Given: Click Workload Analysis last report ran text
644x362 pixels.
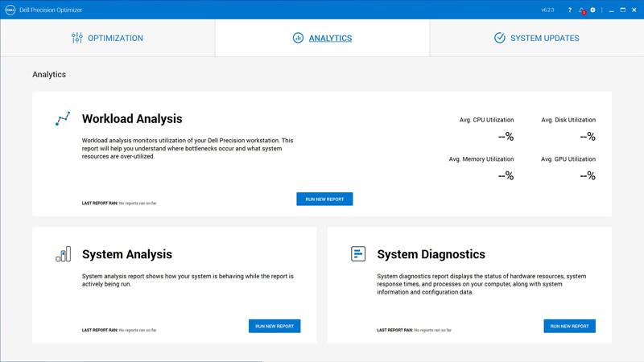Looking at the screenshot, I should coord(119,204).
